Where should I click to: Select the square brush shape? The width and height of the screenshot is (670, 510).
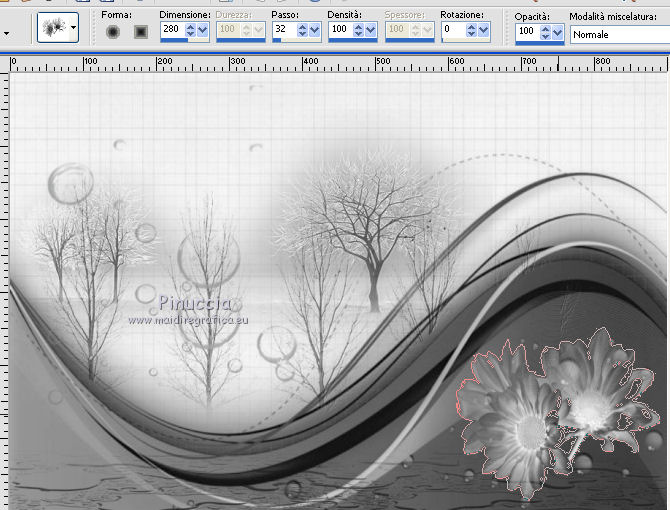point(141,32)
